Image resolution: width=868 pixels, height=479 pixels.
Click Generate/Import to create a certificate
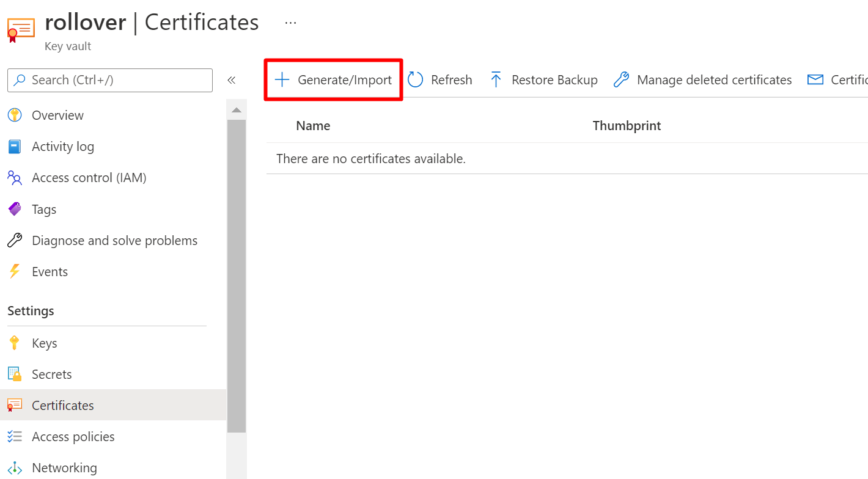coord(333,79)
